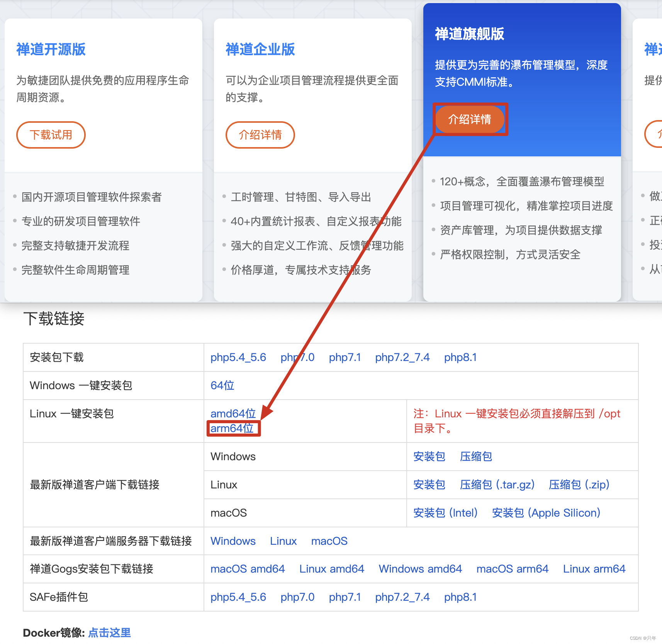This screenshot has height=644, width=662.
Task: Download Linux client 压缩包 (.zip)
Action: (x=579, y=485)
